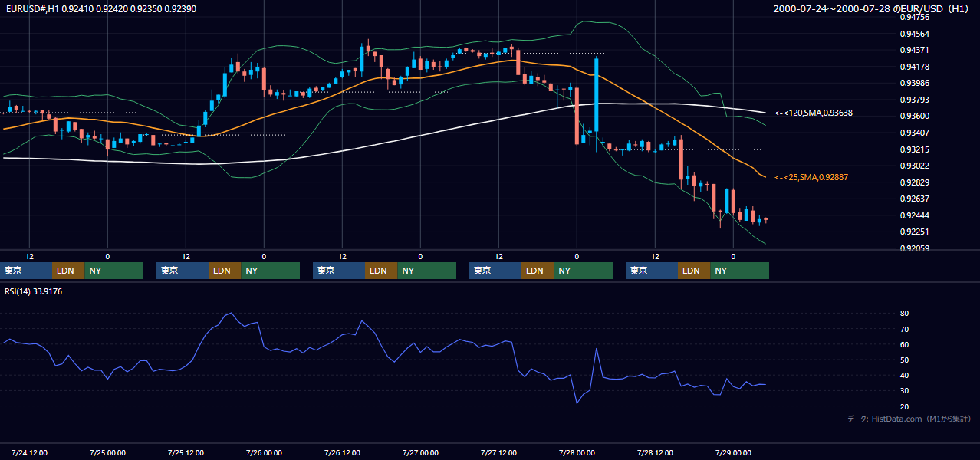This screenshot has width=980, height=460.
Task: Open the HistData.com data source credit
Action: pyautogui.click(x=909, y=419)
